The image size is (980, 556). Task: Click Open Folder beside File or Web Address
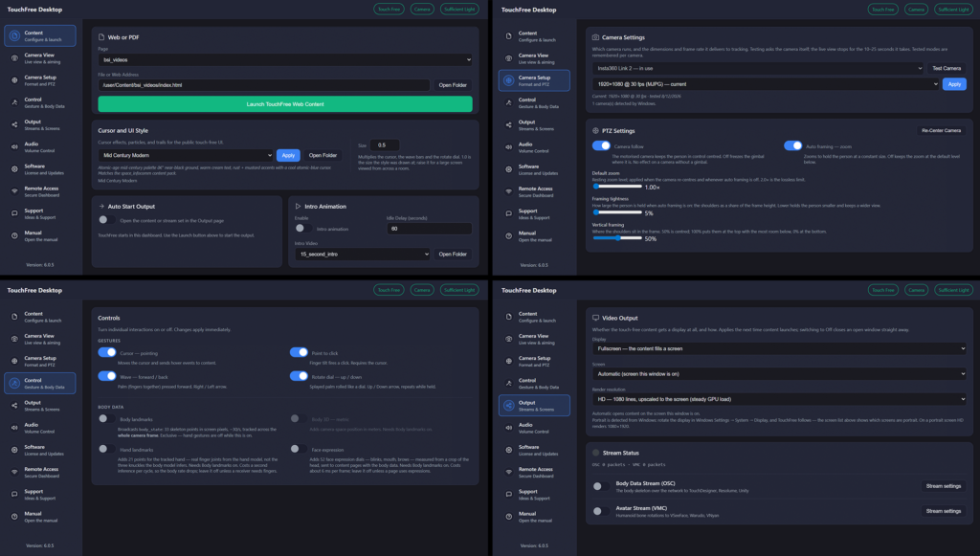(x=453, y=85)
